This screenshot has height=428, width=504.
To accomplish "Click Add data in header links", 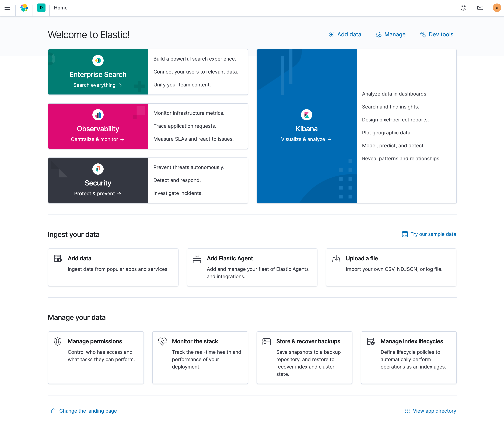I will coord(345,34).
